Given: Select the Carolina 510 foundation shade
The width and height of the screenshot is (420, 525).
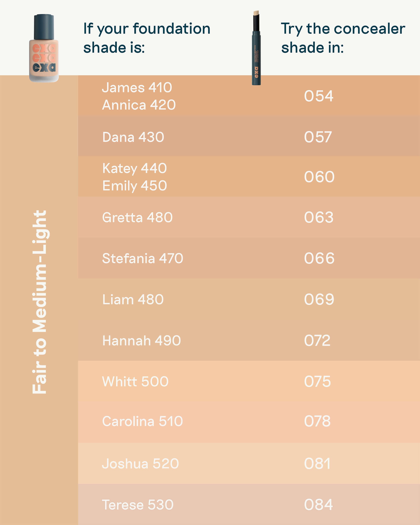Looking at the screenshot, I should pyautogui.click(x=142, y=422).
